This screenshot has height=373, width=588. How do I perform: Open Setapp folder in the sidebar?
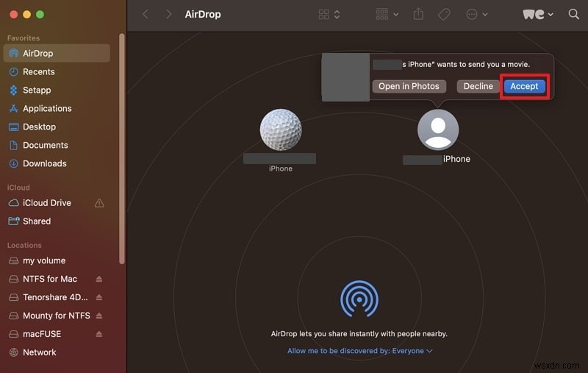point(57,90)
